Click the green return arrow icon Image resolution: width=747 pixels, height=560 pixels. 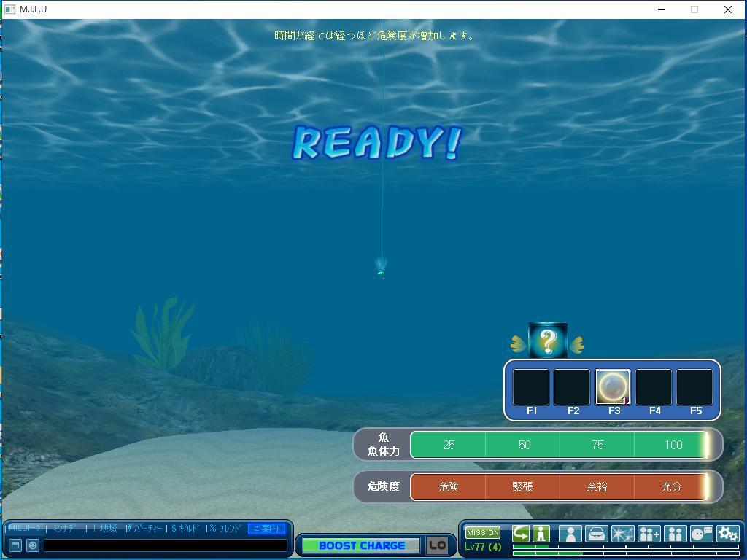point(521,534)
